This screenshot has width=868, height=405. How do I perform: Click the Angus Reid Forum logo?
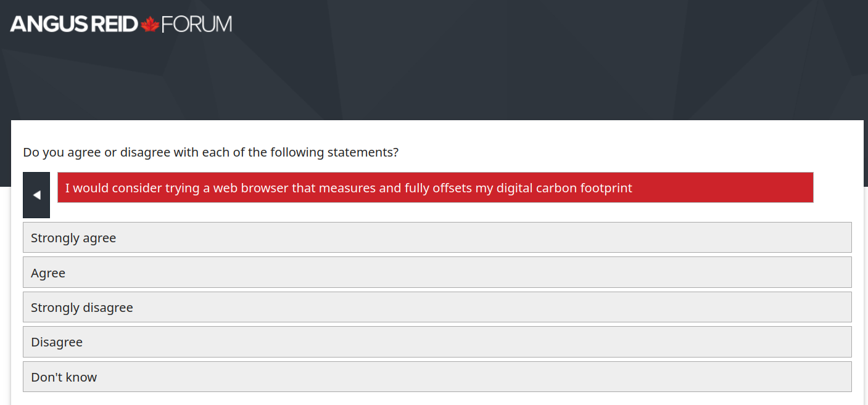121,24
